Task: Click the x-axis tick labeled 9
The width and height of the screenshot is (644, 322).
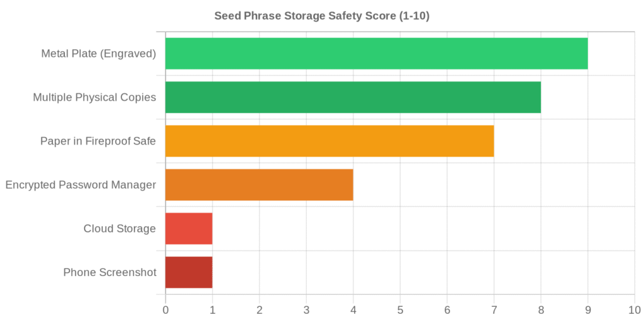Action: (587, 309)
